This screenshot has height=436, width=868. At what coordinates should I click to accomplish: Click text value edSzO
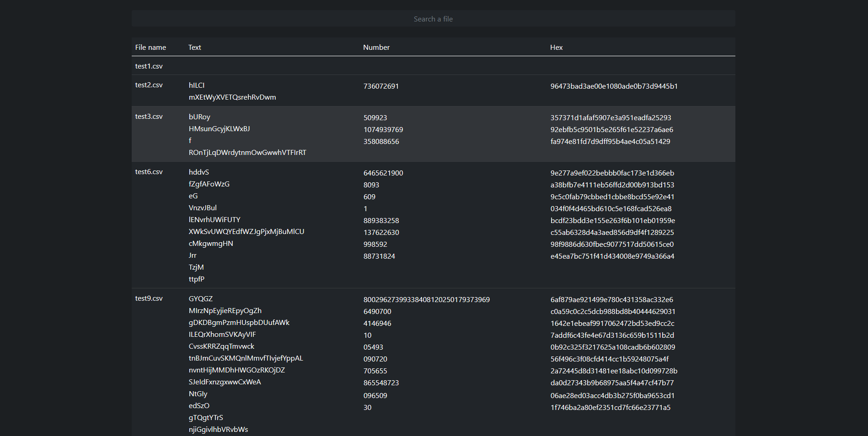(199, 406)
